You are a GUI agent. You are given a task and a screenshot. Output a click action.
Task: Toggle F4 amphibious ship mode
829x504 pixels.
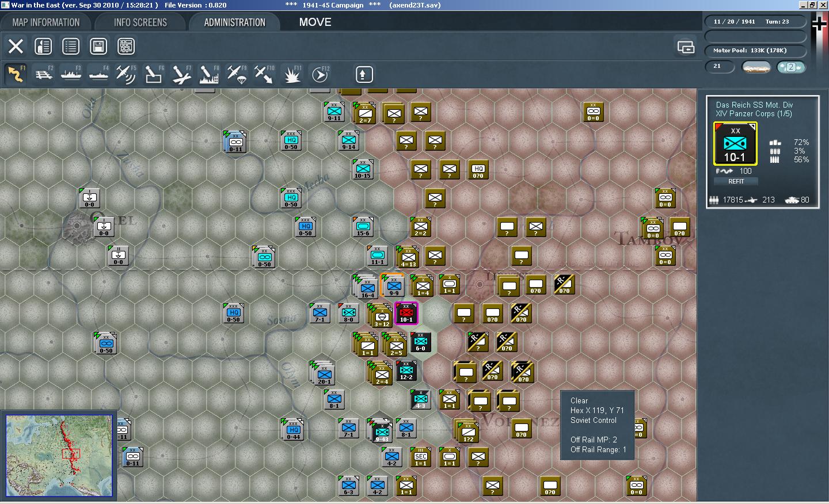(x=98, y=74)
